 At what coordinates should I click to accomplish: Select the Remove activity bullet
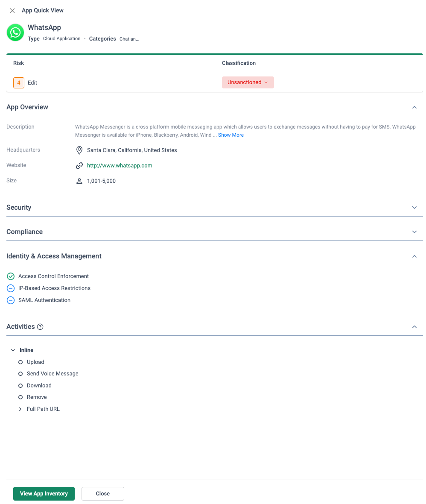20,397
